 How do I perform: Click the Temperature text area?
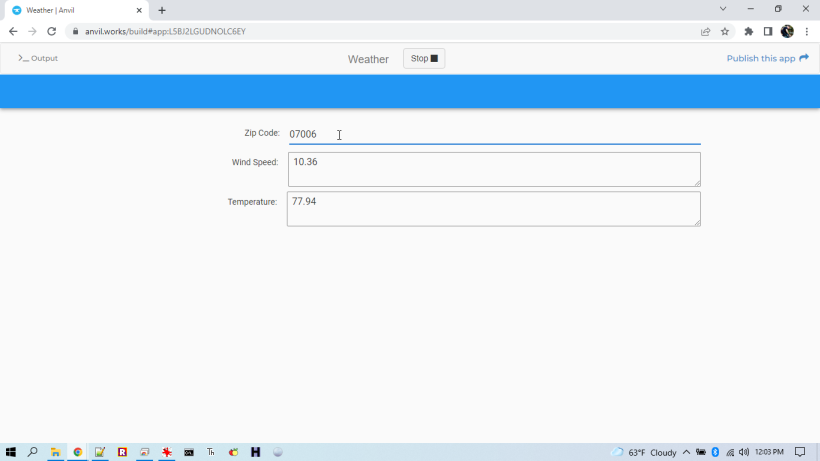(494, 209)
